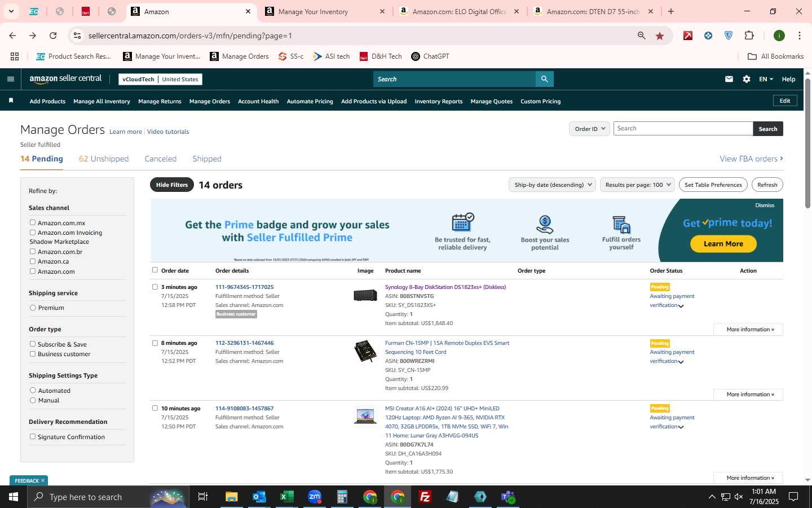Viewport: 812px width, 508px height.
Task: Open the Calculator from the taskbar
Action: pos(342,497)
